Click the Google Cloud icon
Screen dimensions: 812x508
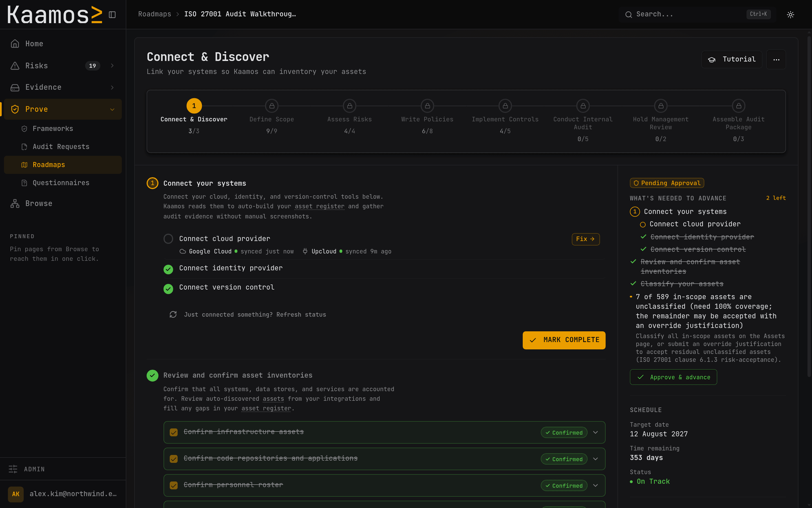point(183,252)
